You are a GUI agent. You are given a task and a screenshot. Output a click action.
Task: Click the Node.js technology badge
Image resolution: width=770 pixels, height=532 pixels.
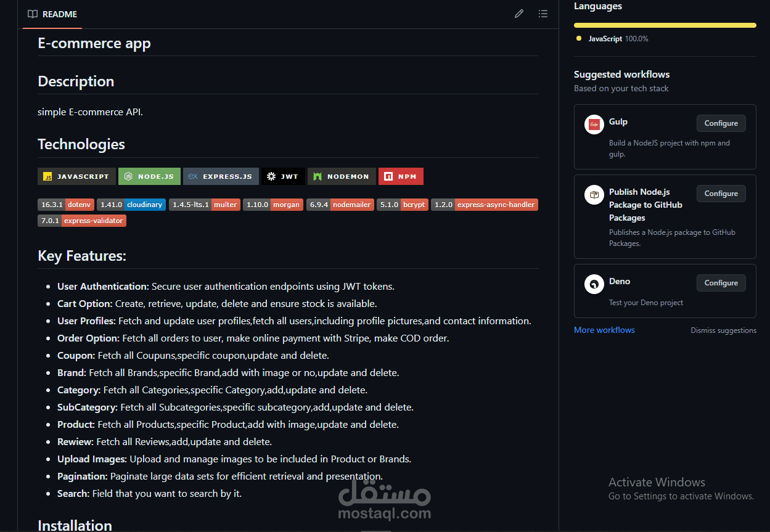click(150, 176)
